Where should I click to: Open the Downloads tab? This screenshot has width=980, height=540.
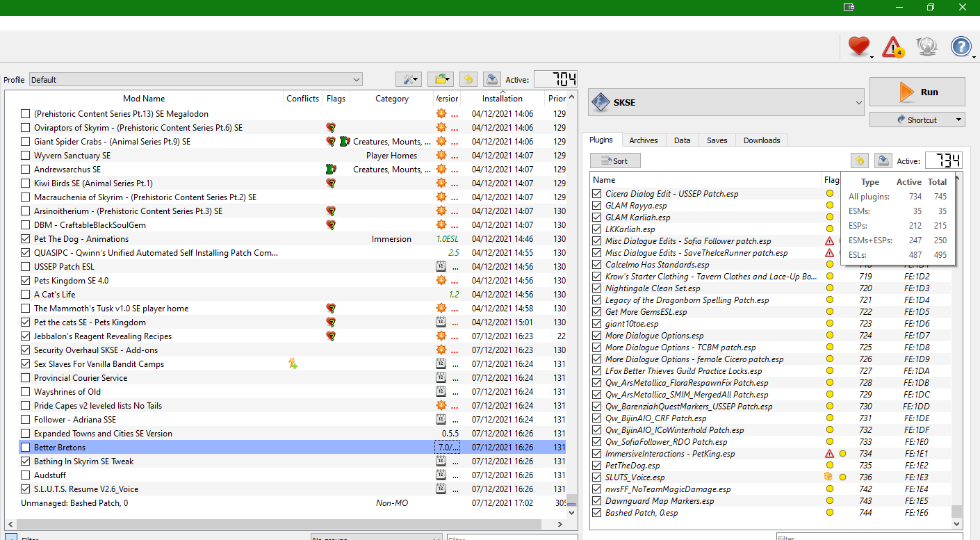[x=762, y=140]
